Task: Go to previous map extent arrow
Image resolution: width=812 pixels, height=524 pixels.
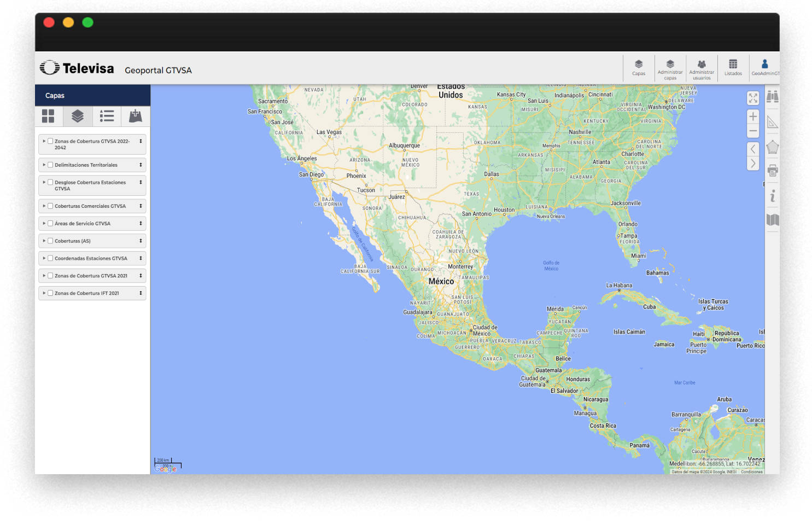Action: tap(753, 149)
